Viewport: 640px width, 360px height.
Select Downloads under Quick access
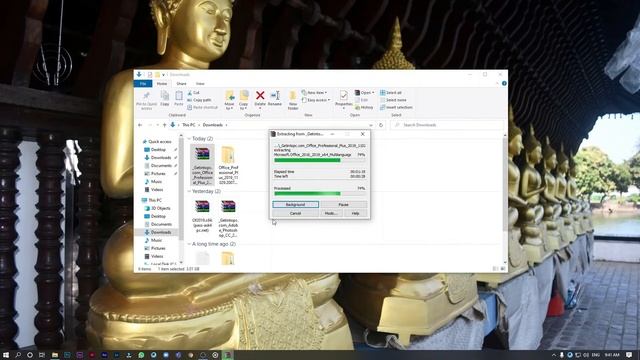click(161, 158)
